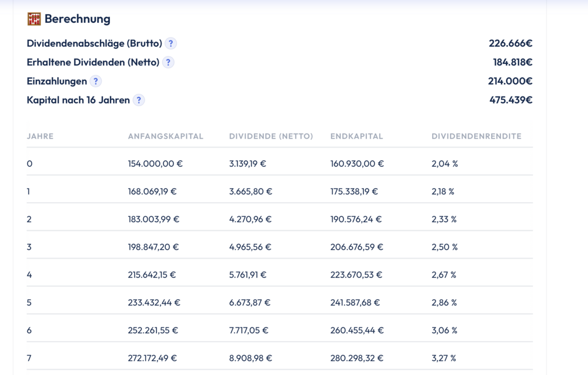The height and width of the screenshot is (375, 588).
Task: Select the DIVIDENDENRENDITE column header
Action: 476,136
